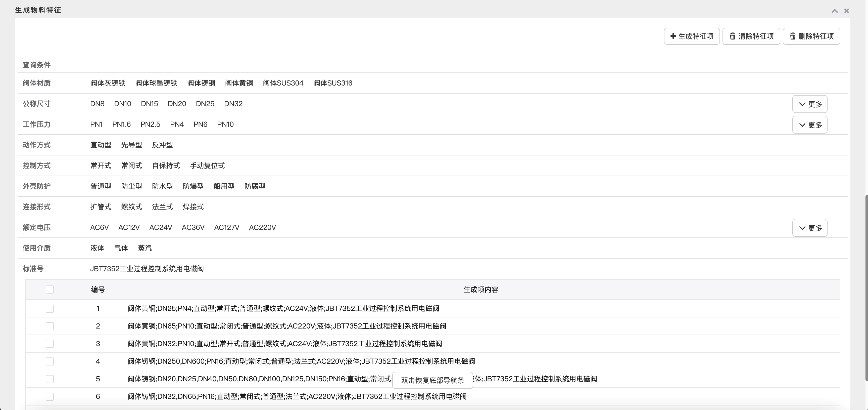
Task: Tick the checkbox for row 4
Action: coord(50,361)
